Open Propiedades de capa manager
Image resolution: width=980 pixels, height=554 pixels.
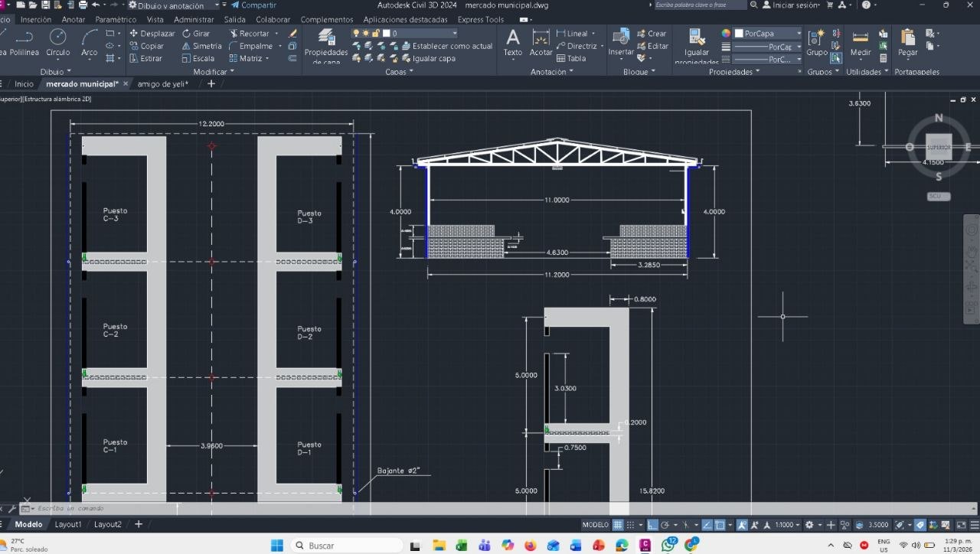point(326,46)
